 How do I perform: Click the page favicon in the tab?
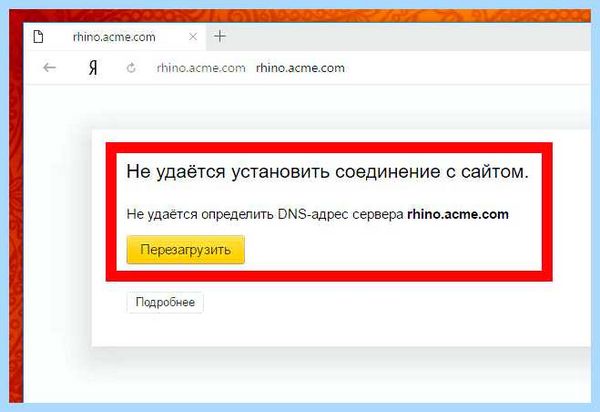click(x=38, y=37)
